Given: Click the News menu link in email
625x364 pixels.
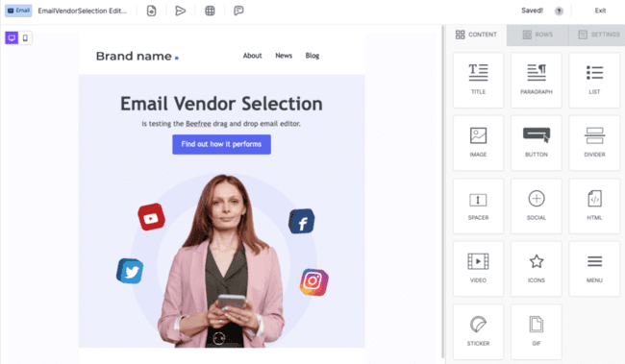Looking at the screenshot, I should click(284, 56).
